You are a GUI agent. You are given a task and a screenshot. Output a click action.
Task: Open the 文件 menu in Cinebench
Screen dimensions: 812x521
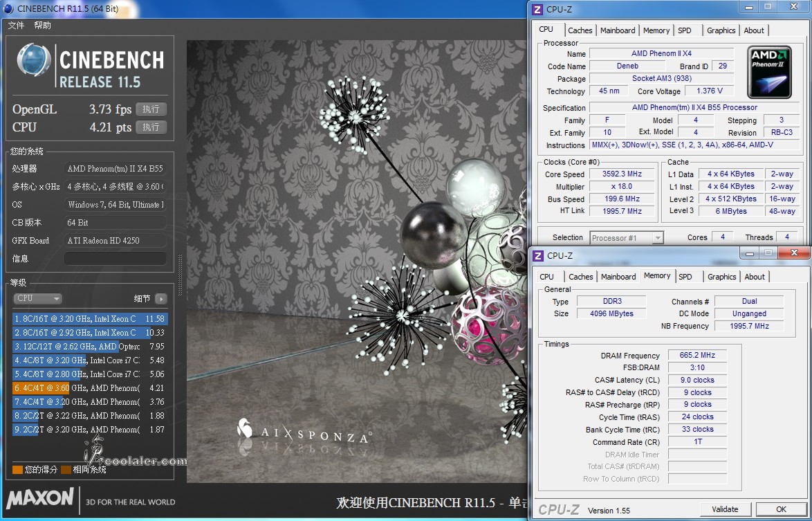tap(16, 26)
